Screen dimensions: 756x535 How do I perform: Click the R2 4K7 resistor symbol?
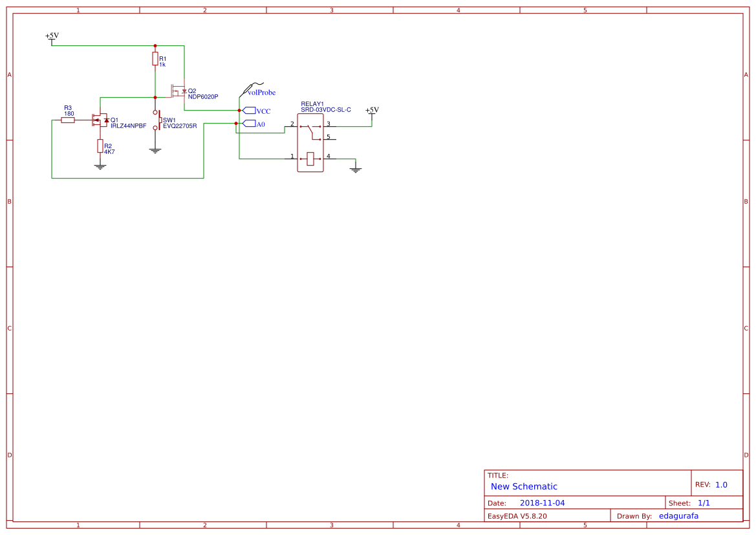(100, 146)
